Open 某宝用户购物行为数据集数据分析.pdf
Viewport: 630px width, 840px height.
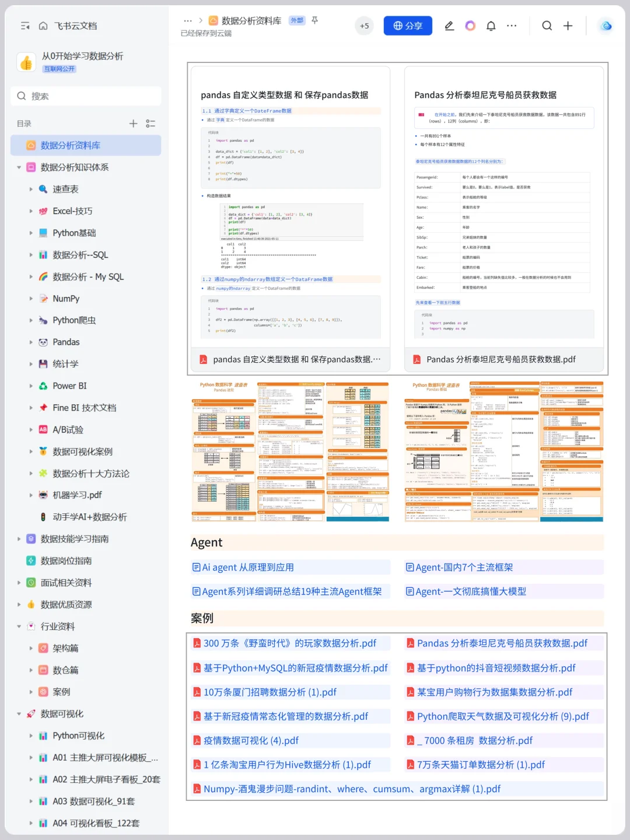pos(490,692)
